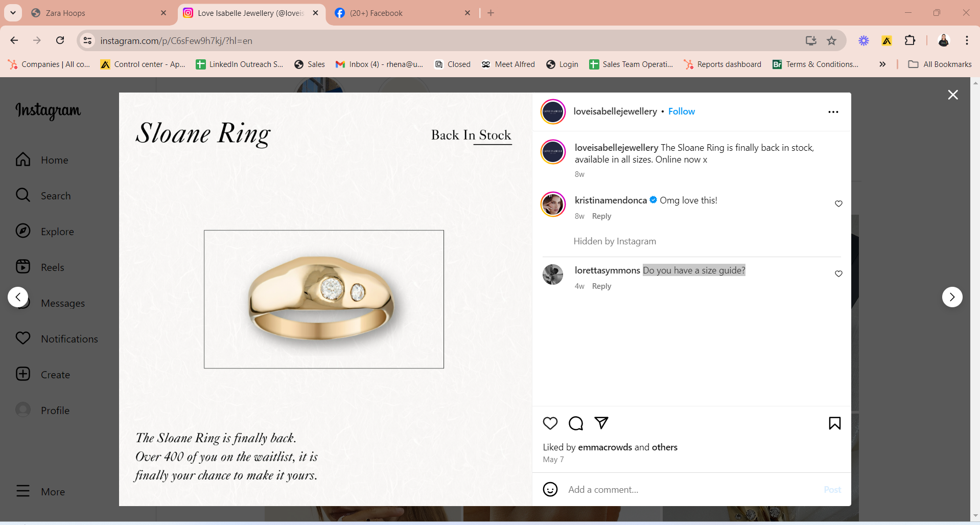
Task: Show comments Hidden by Instagram
Action: coord(615,241)
